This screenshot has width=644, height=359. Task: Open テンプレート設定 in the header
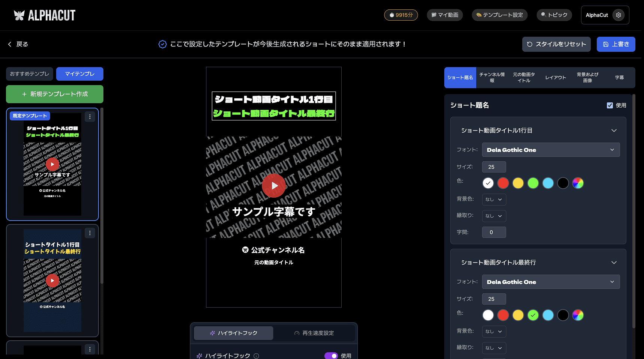pyautogui.click(x=500, y=15)
